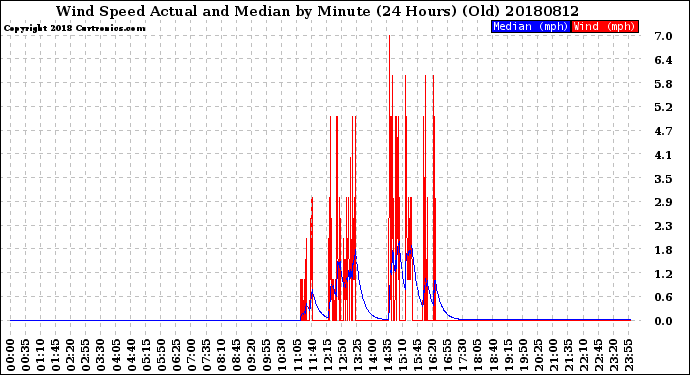Click the 18:40 time axis label

point(493,355)
